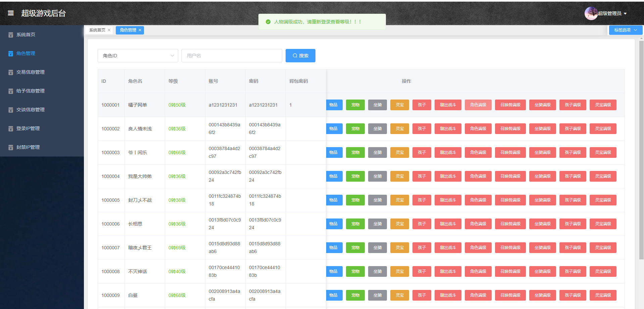Open 登录IP管理 in the sidebar

28,128
